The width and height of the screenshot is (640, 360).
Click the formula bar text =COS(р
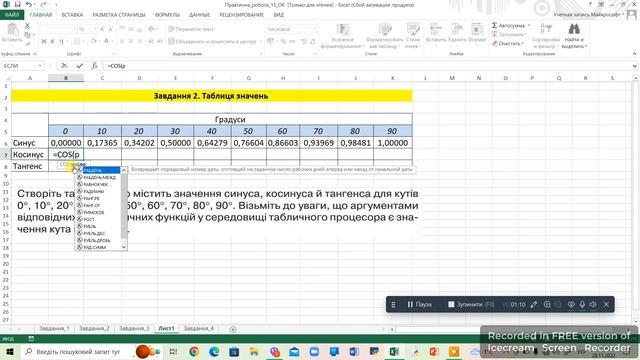pyautogui.click(x=116, y=66)
